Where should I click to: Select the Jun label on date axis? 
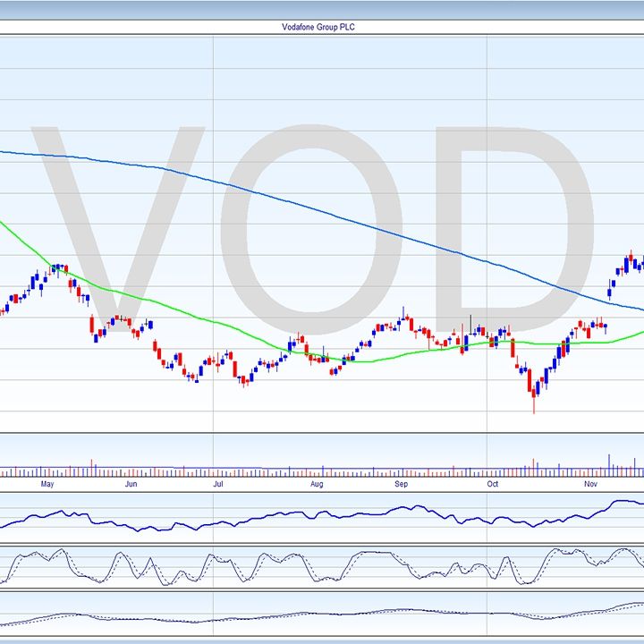131,484
